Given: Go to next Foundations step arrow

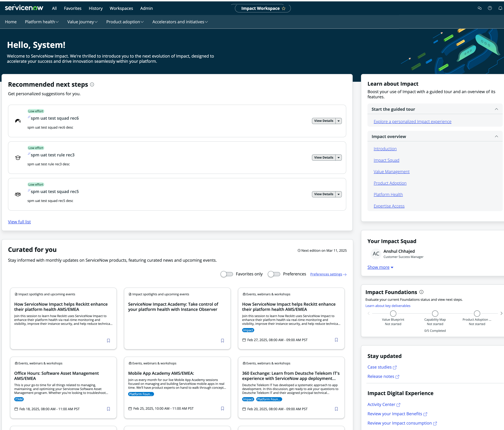Looking at the screenshot, I should (x=501, y=313).
